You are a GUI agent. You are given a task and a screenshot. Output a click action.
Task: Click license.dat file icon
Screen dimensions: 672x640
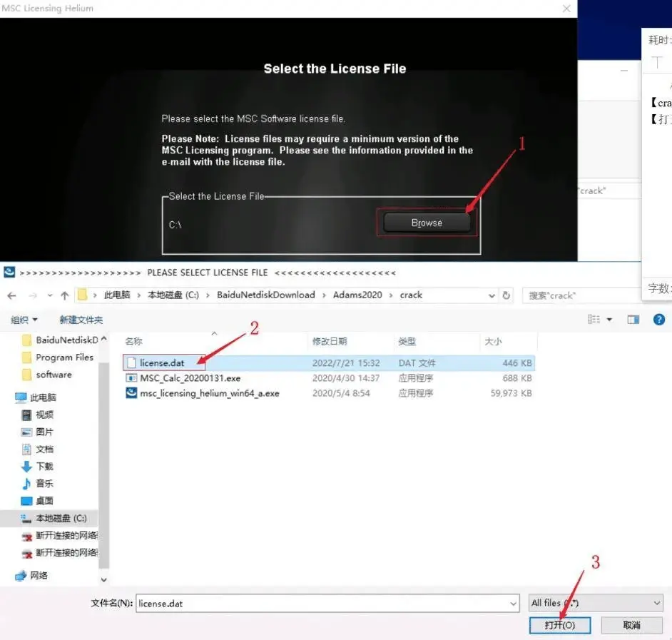(x=131, y=362)
